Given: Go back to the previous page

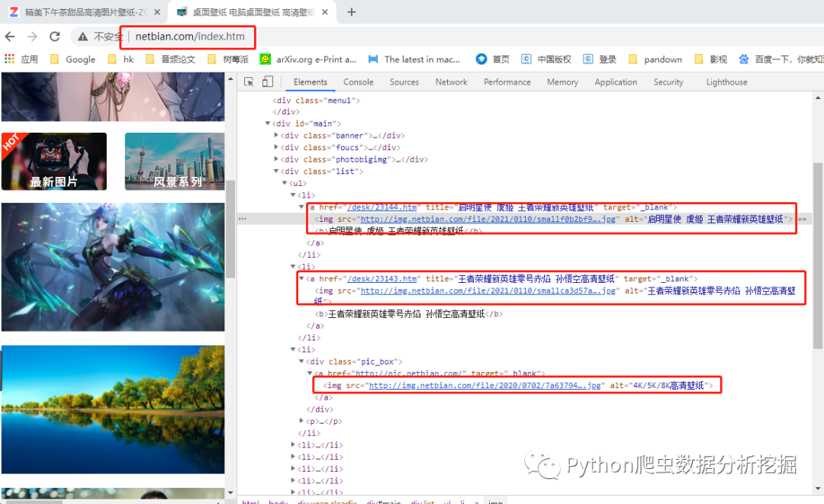Looking at the screenshot, I should pos(10,37).
